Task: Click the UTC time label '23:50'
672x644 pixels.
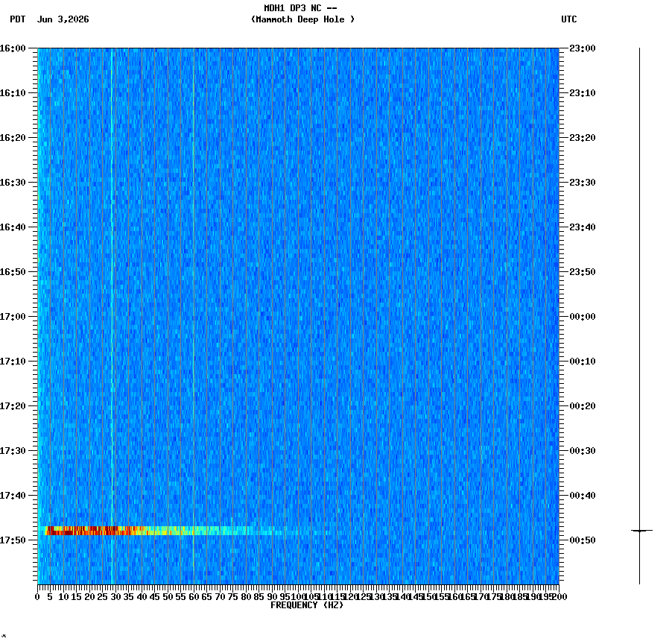Action: click(x=583, y=272)
